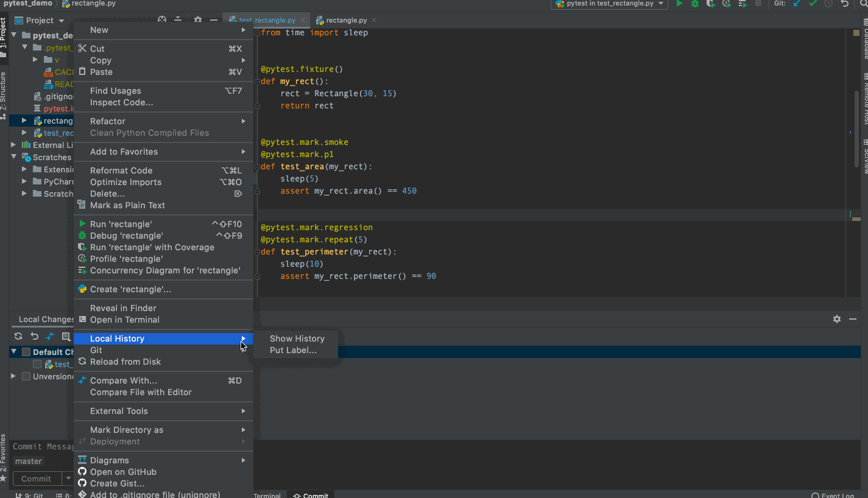Click the Locate target icon in the Project panel header
This screenshot has width=868, height=498.
coord(162,20)
